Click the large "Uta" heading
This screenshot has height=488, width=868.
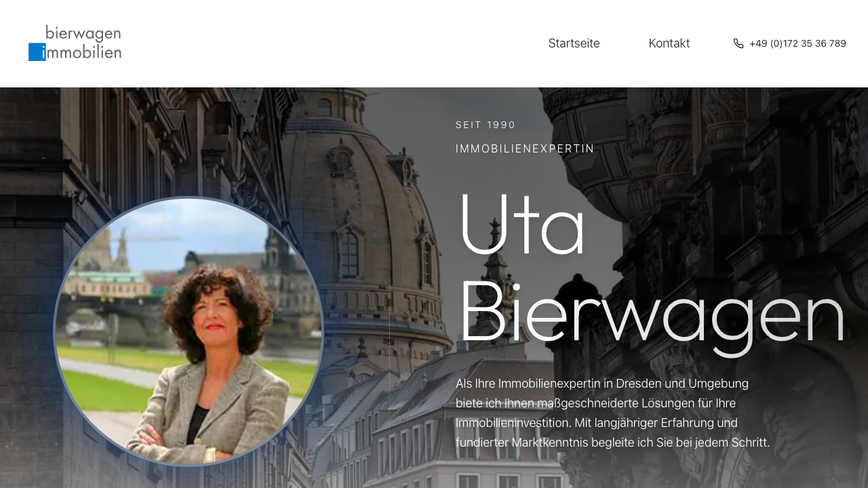pyautogui.click(x=521, y=226)
